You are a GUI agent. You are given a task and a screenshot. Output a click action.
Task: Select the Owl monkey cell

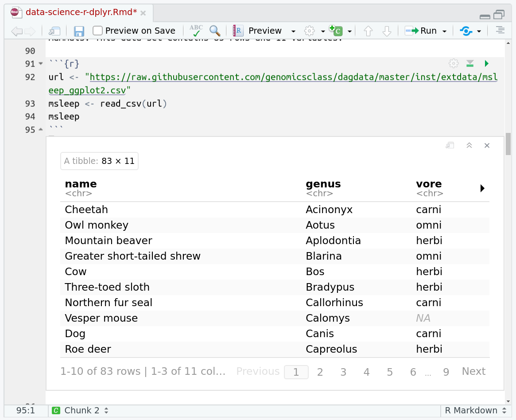97,225
